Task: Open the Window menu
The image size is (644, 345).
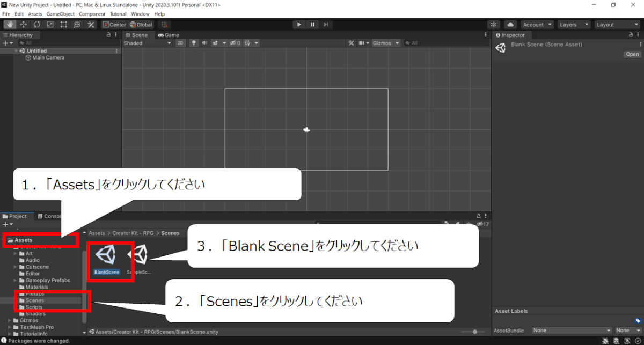Action: click(x=140, y=14)
